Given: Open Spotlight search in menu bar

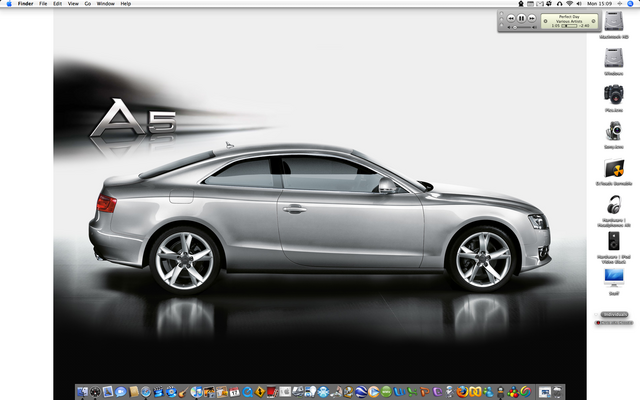Looking at the screenshot, I should 630,3.
